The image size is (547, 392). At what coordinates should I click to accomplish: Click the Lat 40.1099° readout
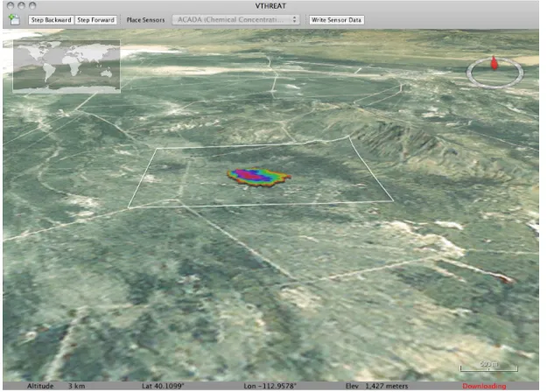tap(163, 386)
